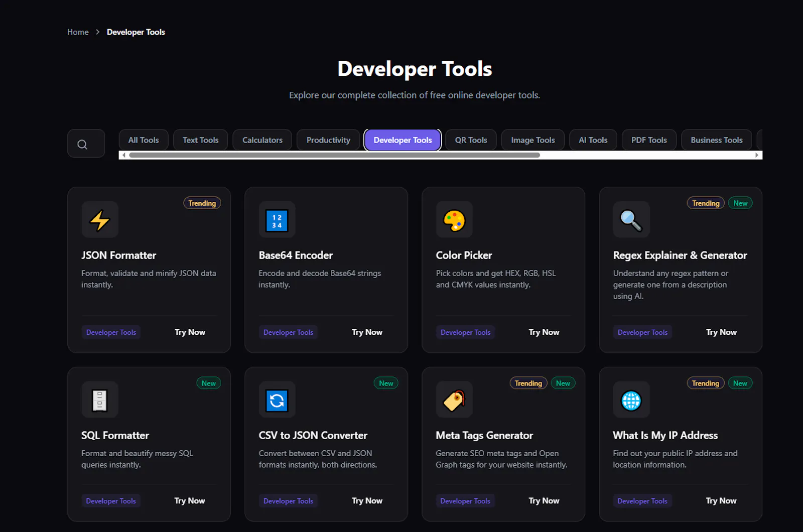
Task: Click the Base64 Encoder numbers icon
Action: 277,220
